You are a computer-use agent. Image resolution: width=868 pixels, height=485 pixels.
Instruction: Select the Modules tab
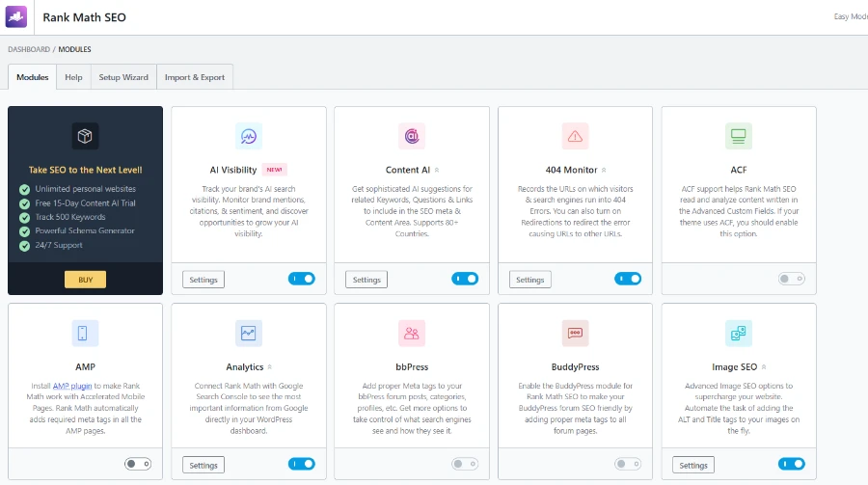coord(32,77)
